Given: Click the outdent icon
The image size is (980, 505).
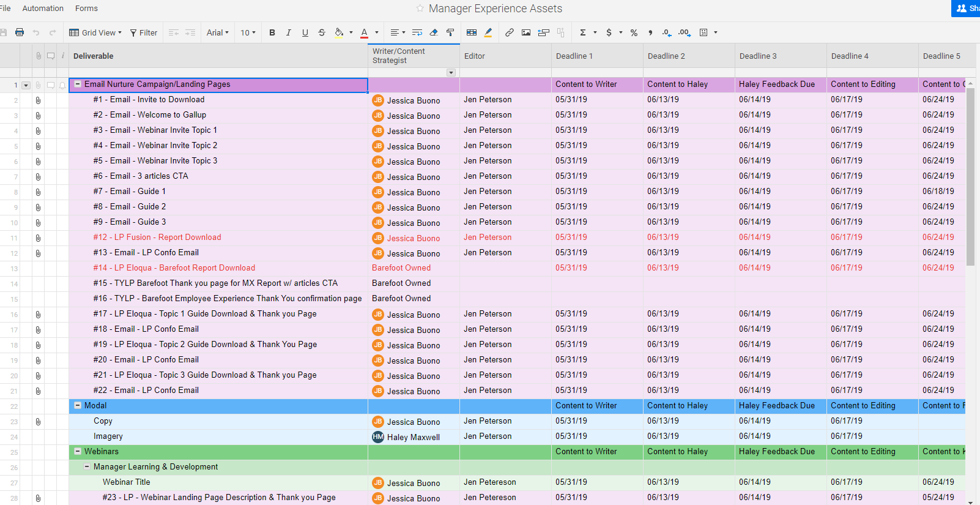Looking at the screenshot, I should 174,32.
